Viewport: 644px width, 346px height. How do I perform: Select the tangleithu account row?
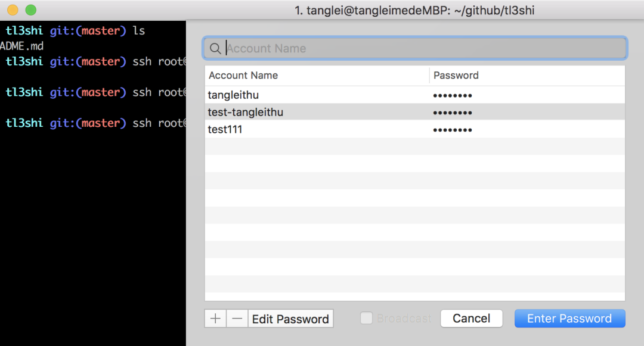[x=233, y=95]
